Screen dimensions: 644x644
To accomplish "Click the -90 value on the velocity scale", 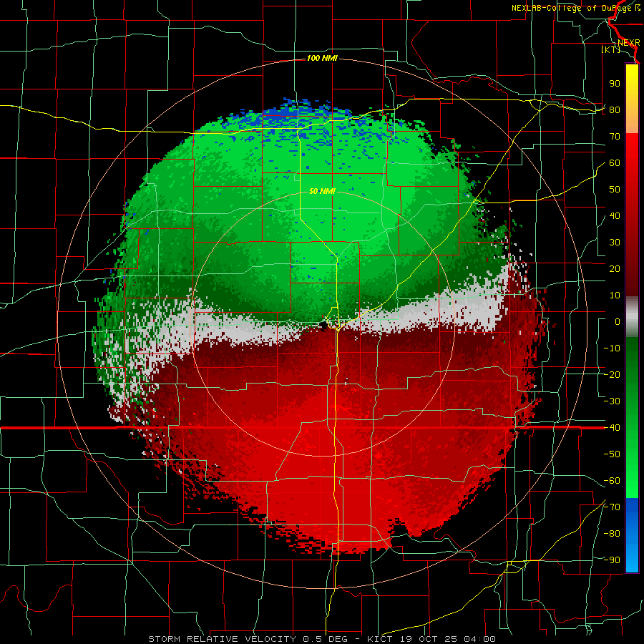I will pyautogui.click(x=612, y=560).
